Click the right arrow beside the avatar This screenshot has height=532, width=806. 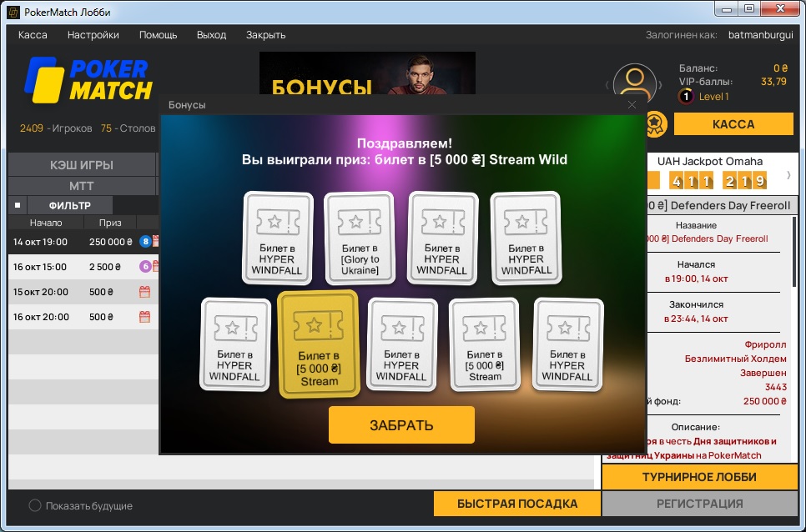click(661, 85)
